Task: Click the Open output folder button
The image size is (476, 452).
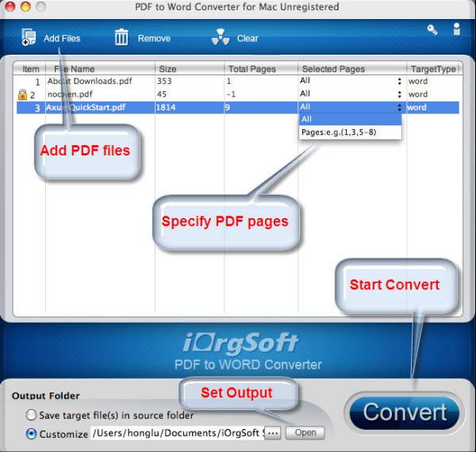Action: pos(305,433)
